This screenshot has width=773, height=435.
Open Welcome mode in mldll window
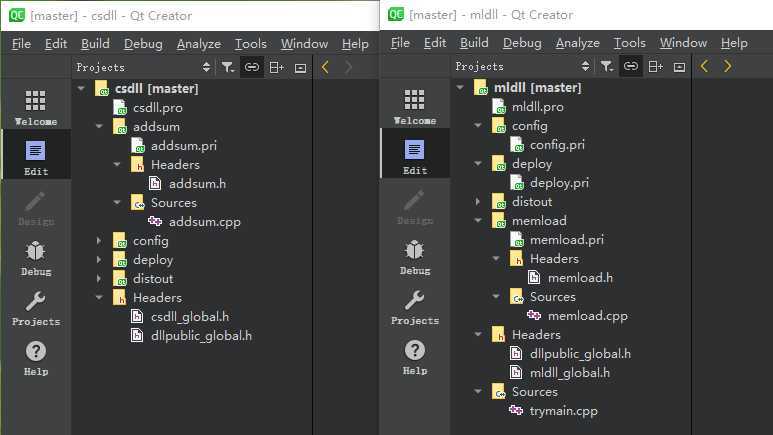click(415, 107)
